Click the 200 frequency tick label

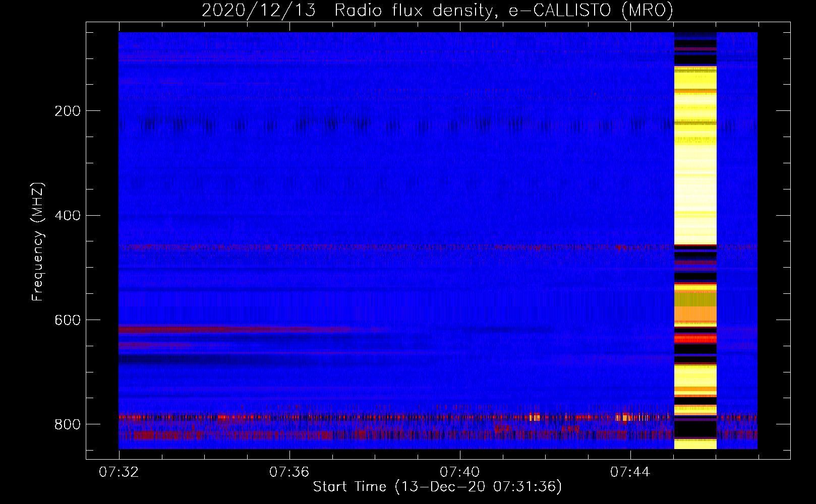click(x=68, y=111)
